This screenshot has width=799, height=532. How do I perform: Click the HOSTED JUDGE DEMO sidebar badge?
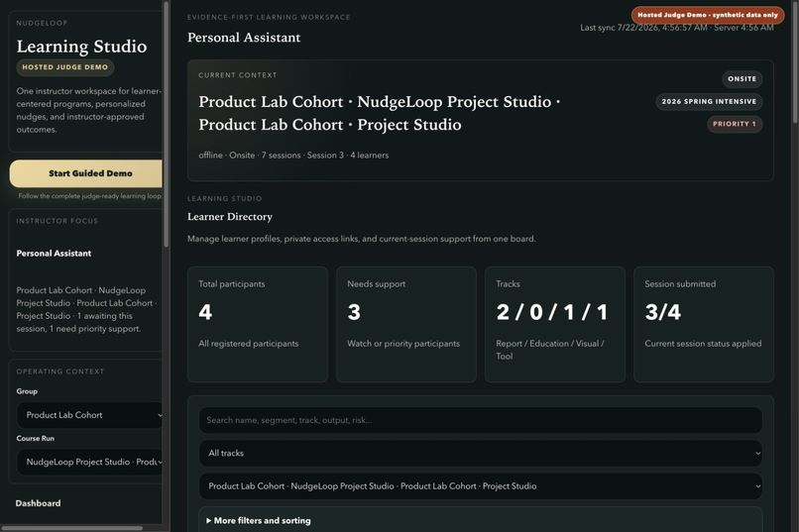(65, 67)
